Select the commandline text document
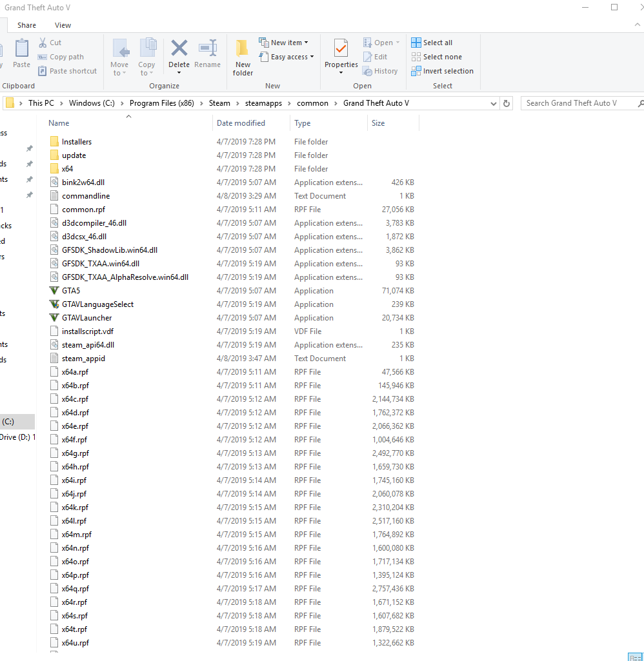Viewport: 644px width, 661px height. 86,196
